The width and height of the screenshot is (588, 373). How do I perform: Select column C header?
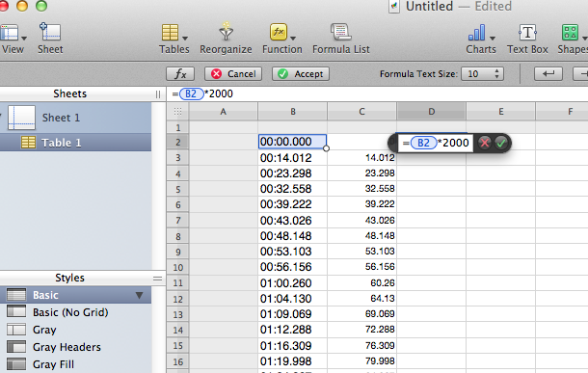click(x=361, y=112)
